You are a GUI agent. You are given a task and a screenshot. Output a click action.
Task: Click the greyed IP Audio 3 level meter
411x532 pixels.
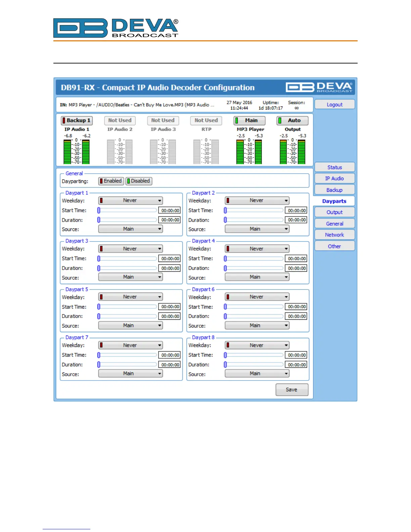click(163, 152)
